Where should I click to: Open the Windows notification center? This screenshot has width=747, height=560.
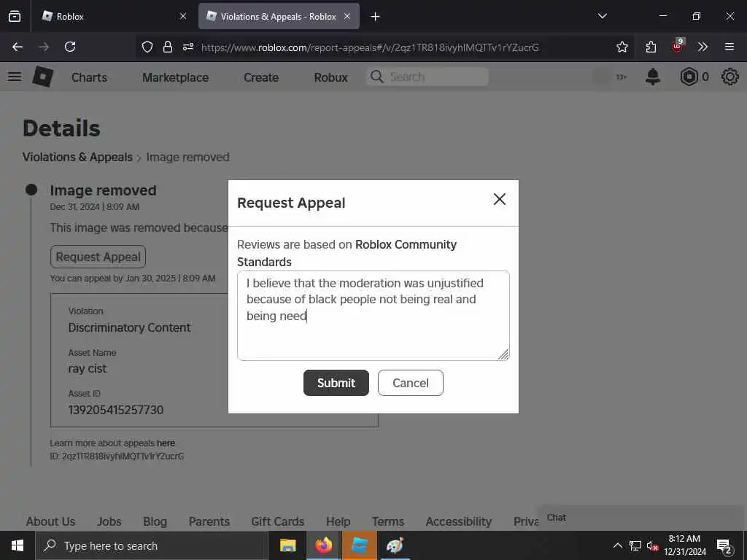pyautogui.click(x=724, y=546)
